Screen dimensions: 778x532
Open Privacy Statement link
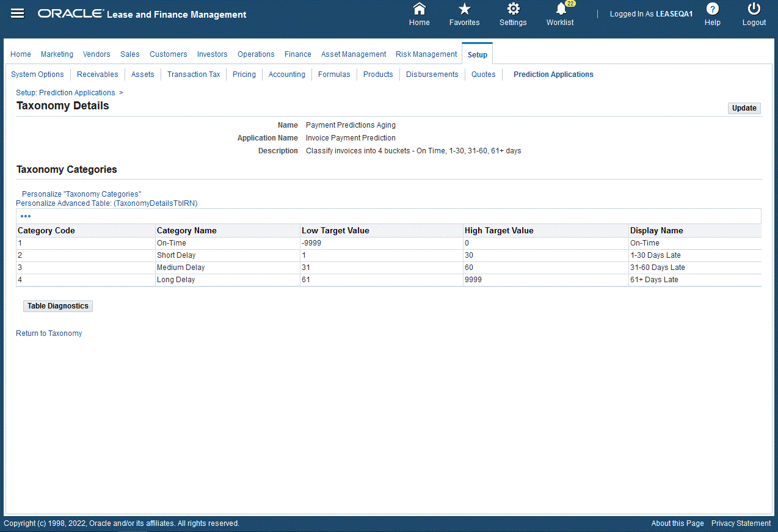[741, 523]
